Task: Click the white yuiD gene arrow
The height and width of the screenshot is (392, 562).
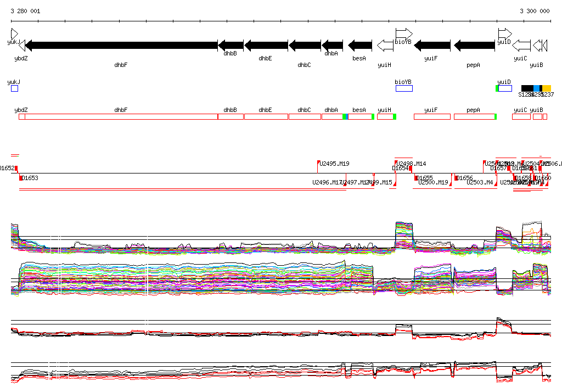Action: [505, 34]
